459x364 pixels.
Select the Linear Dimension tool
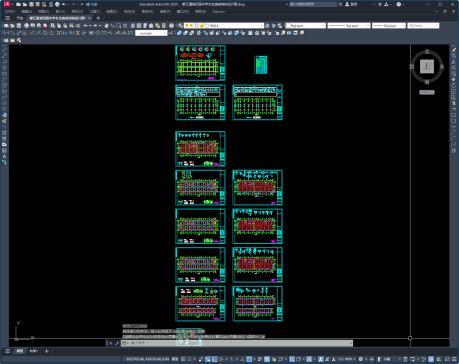tap(6, 33)
